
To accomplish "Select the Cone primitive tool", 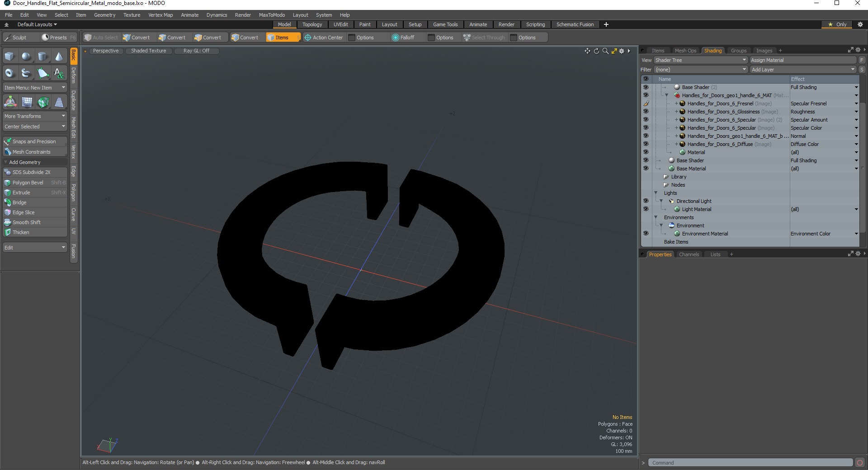I will 59,56.
